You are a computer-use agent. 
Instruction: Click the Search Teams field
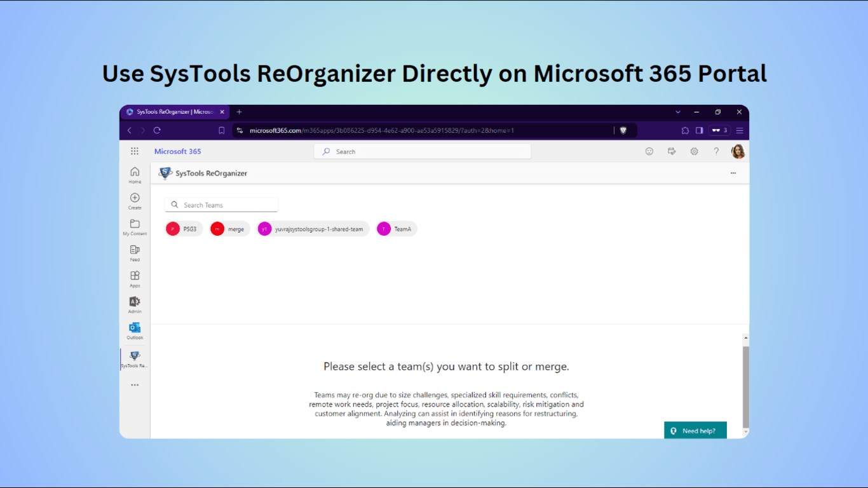221,205
